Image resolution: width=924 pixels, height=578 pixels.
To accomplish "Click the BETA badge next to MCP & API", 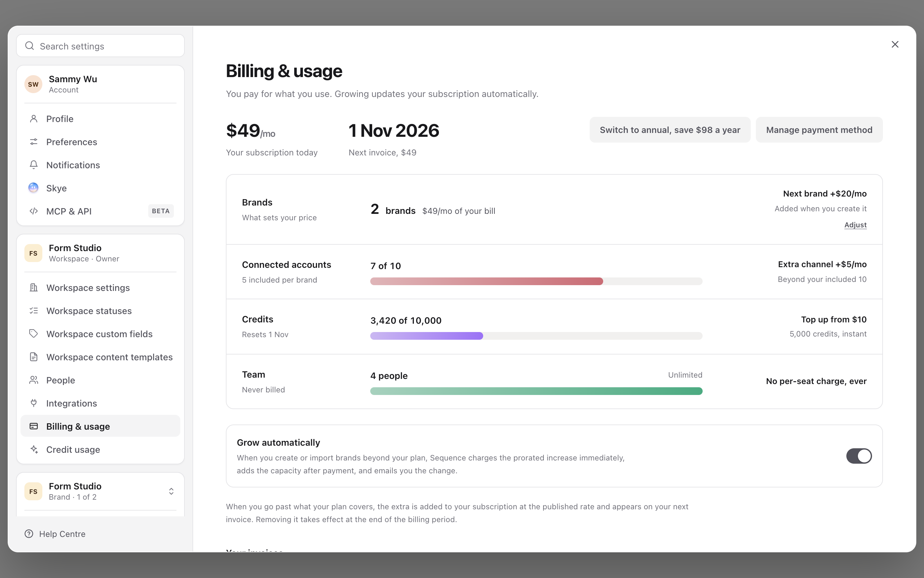I will point(161,211).
